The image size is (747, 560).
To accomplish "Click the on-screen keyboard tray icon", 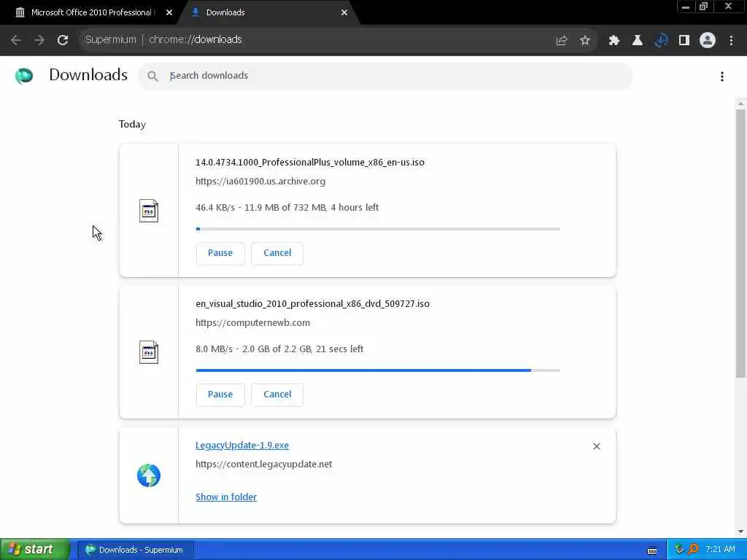I will coord(652,551).
